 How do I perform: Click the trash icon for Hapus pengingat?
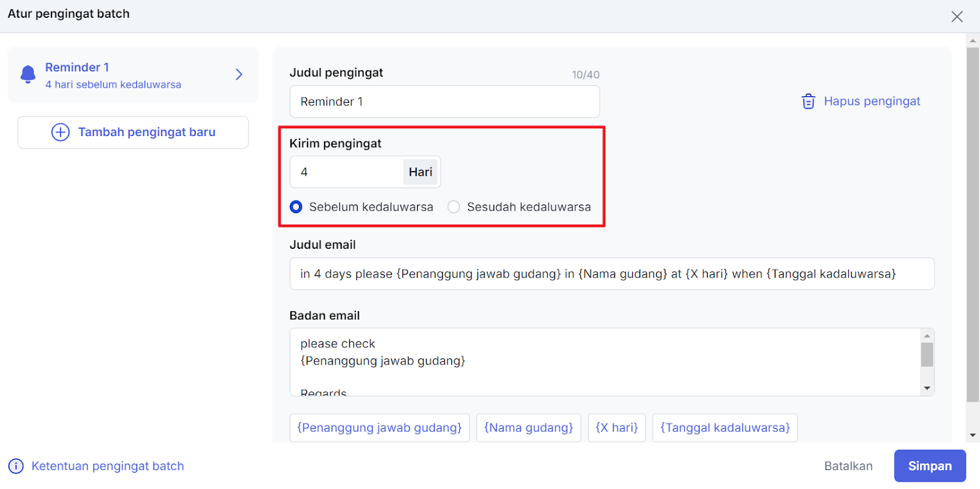[809, 102]
